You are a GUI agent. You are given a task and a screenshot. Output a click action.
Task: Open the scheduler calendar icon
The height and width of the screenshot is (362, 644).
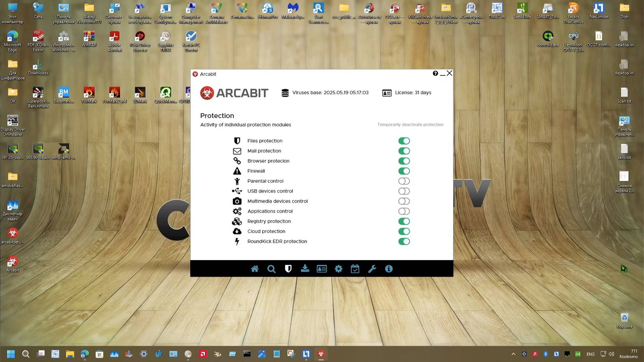pos(355,269)
